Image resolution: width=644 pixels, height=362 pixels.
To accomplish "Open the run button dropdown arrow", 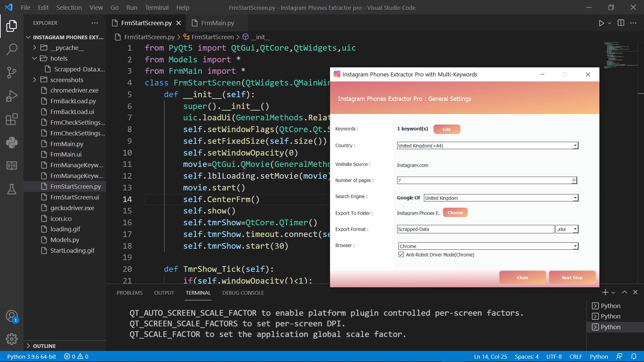I will coord(609,23).
